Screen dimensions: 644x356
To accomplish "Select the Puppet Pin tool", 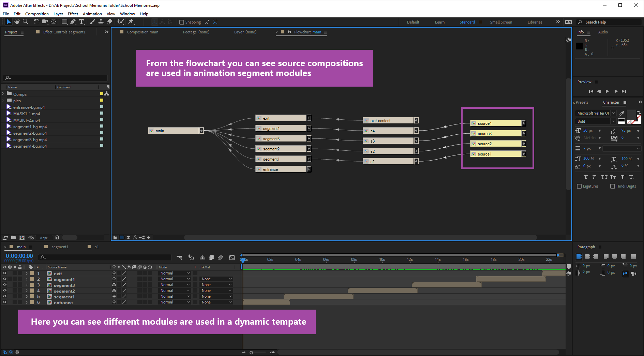I will pos(131,22).
